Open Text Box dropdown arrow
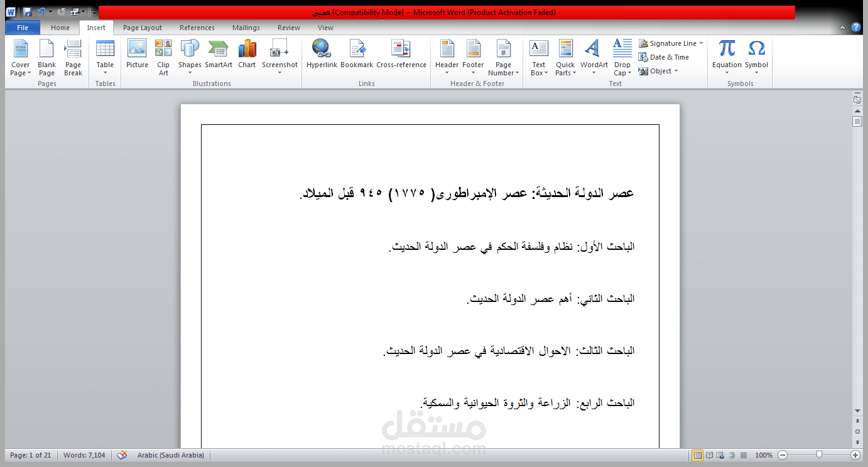The height and width of the screenshot is (467, 868). pyautogui.click(x=546, y=73)
